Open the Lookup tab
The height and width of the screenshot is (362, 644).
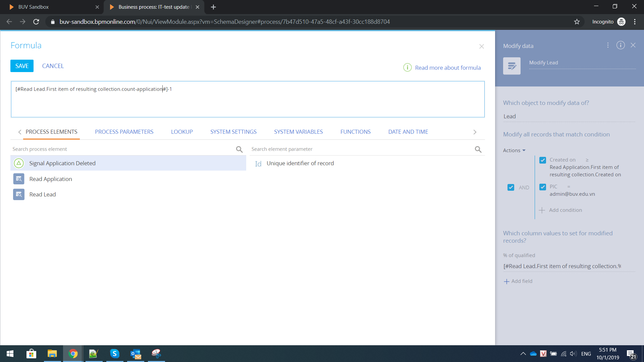pos(182,132)
